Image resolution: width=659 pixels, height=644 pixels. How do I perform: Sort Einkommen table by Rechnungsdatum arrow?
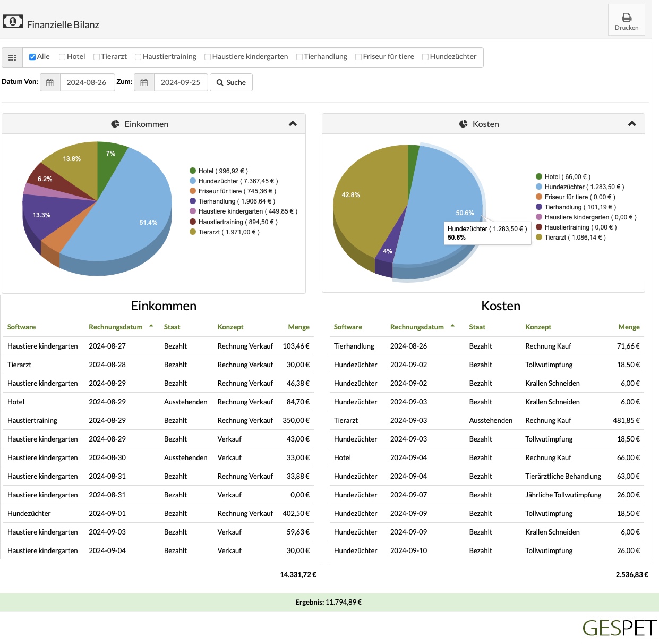click(x=151, y=326)
